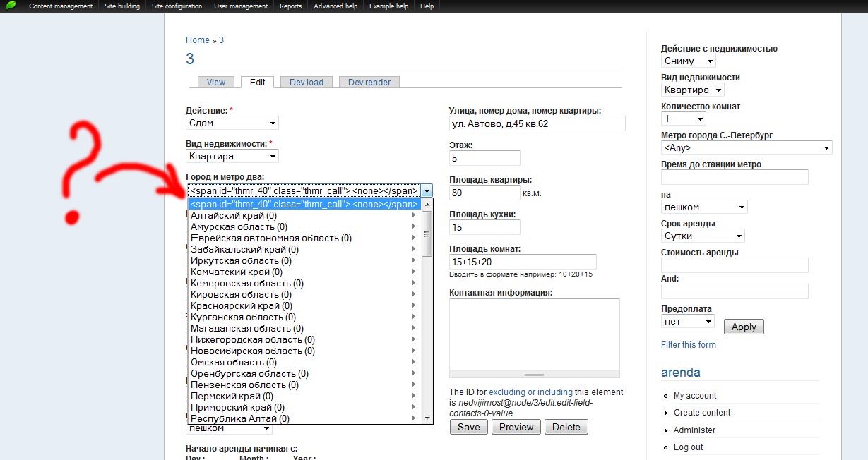Open the Вид недвижимости dropdown showing Квартира

pyautogui.click(x=232, y=156)
